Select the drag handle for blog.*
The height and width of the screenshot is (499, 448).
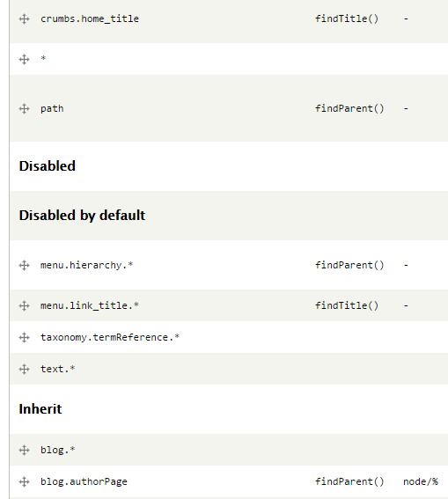coord(24,451)
